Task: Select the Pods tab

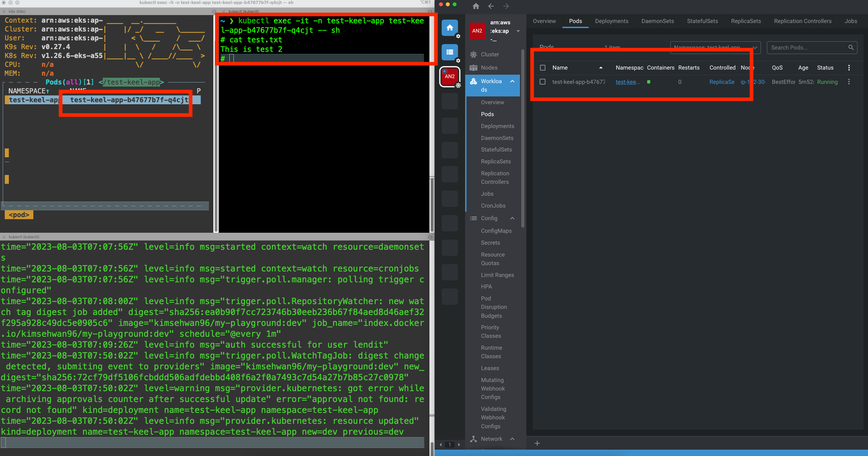Action: (x=575, y=21)
